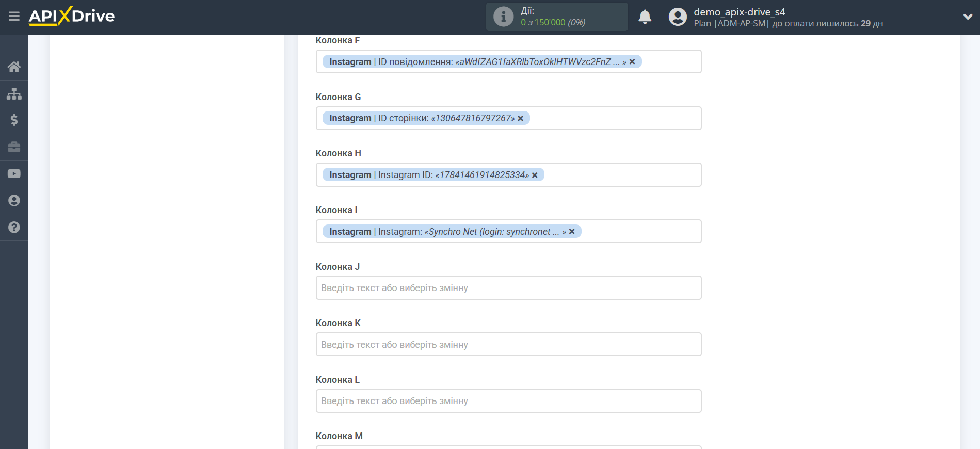The width and height of the screenshot is (980, 449).
Task: Remove the ID повідомлення tag in Колонка F
Action: point(632,62)
